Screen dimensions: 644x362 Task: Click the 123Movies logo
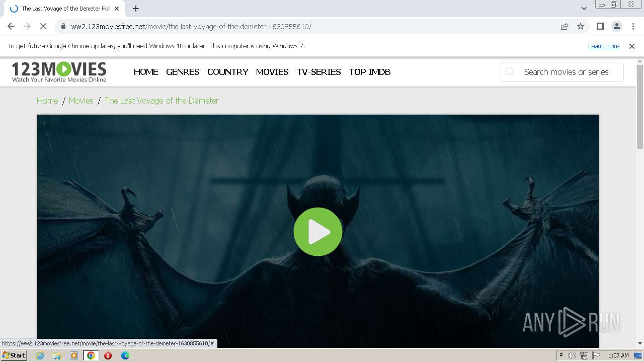[59, 72]
